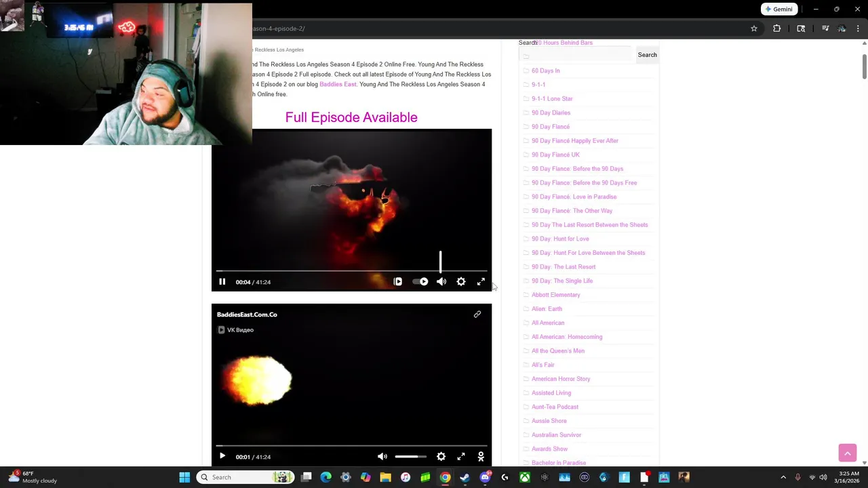Toggle autoplay switch in top video player
The image size is (868, 488).
pos(420,282)
